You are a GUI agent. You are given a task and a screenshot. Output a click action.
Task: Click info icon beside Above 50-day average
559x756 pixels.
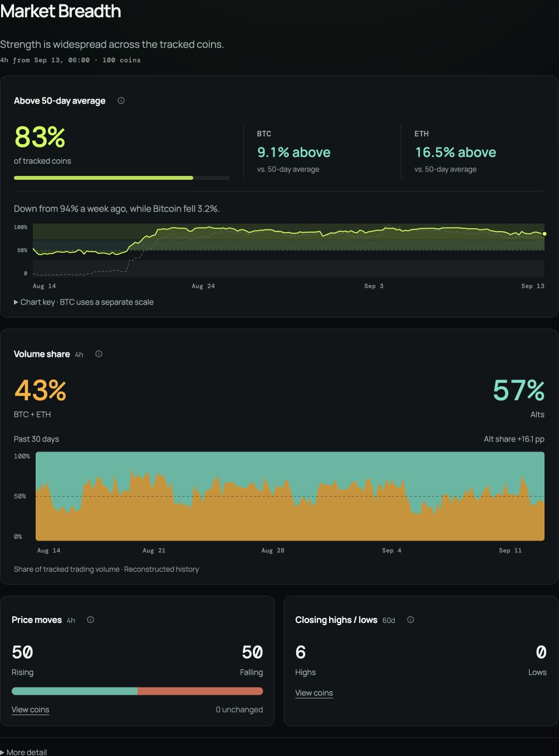[x=121, y=101]
